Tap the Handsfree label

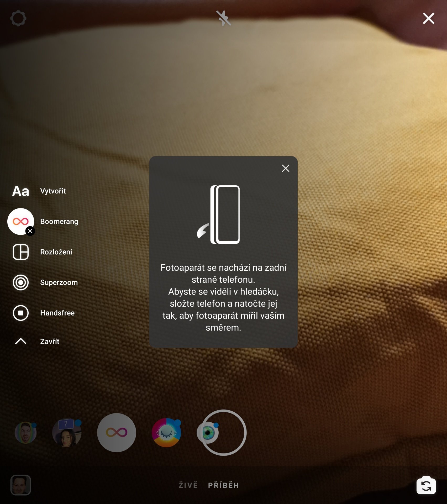(57, 313)
